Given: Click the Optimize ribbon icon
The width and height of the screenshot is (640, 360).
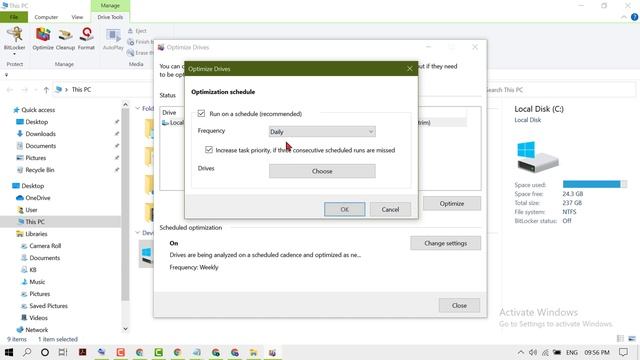Looking at the screenshot, I should coord(43,38).
